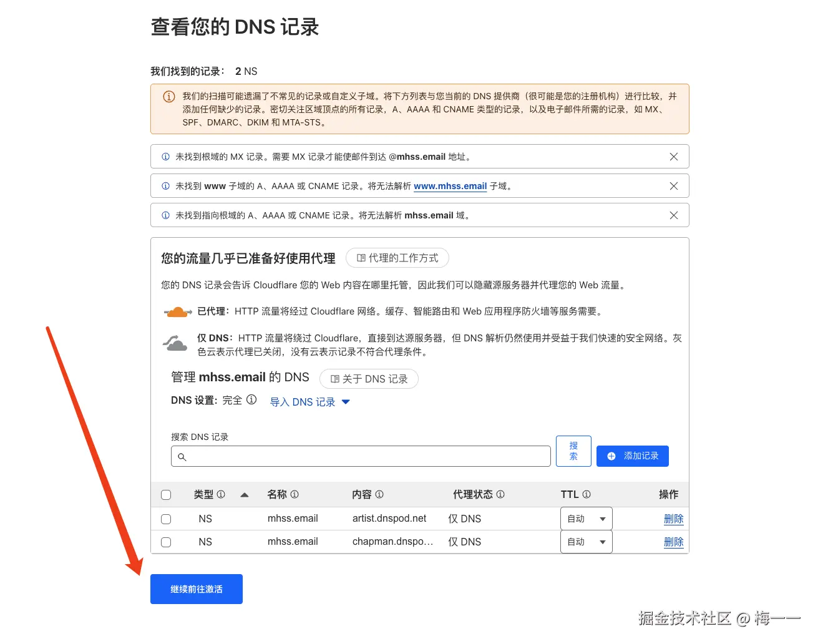The height and width of the screenshot is (644, 818).
Task: Click the 继续前往激活 button
Action: 197,589
